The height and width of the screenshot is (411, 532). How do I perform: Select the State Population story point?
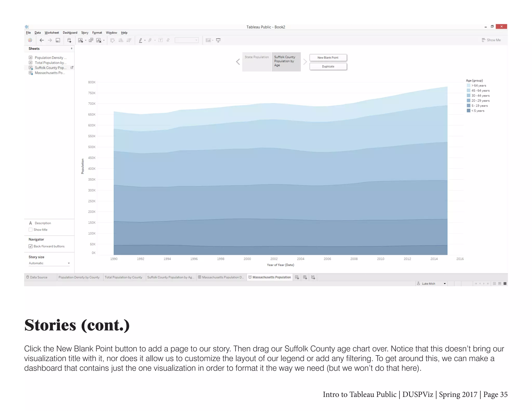tap(257, 62)
